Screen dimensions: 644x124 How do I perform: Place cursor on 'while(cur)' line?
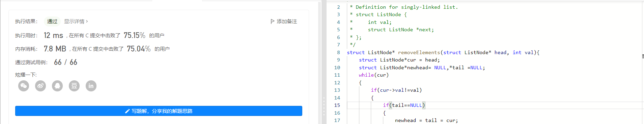pyautogui.click(x=374, y=75)
